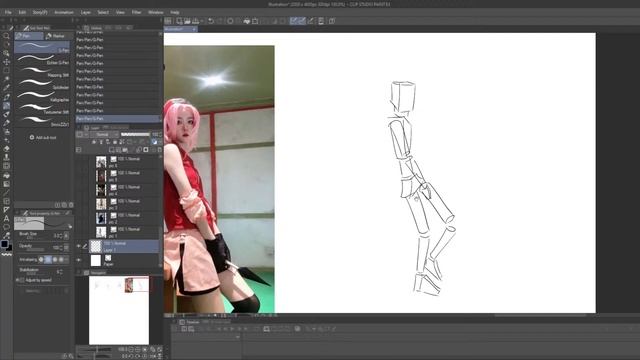Open Help menu
Viewport: 640px width, 360px height.
(175, 12)
